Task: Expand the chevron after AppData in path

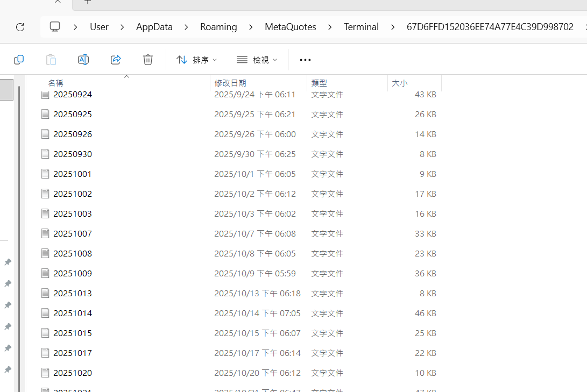Action: point(186,27)
